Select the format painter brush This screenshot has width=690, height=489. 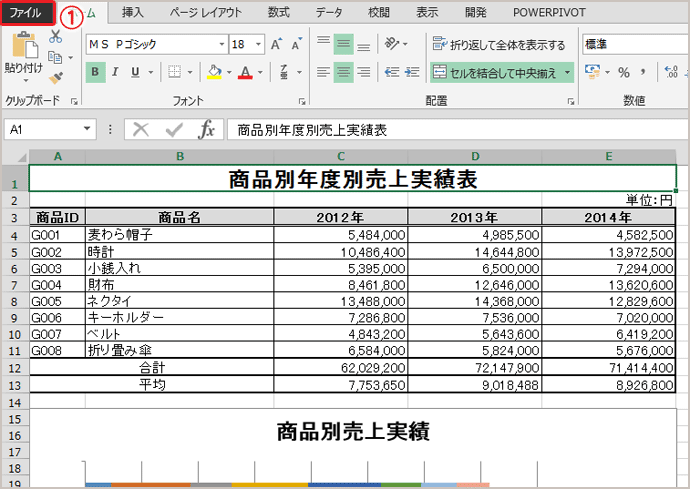[55, 78]
